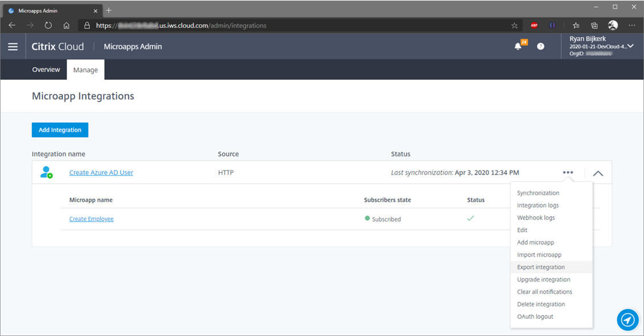Open browser collections icon
The image size is (644, 336).
594,26
